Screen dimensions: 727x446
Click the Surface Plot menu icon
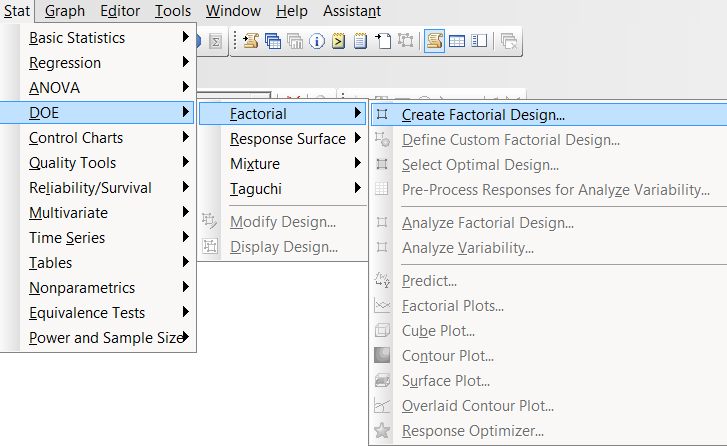(x=382, y=380)
